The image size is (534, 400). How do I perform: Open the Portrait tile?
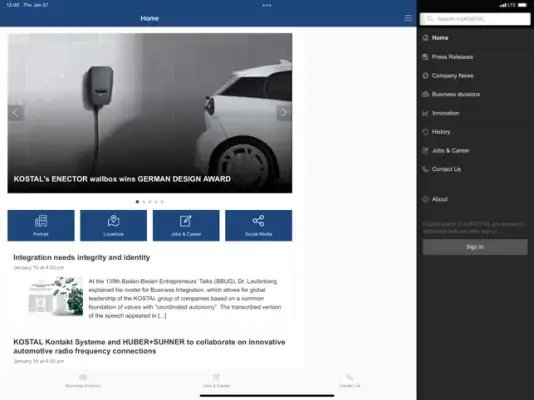coord(41,225)
